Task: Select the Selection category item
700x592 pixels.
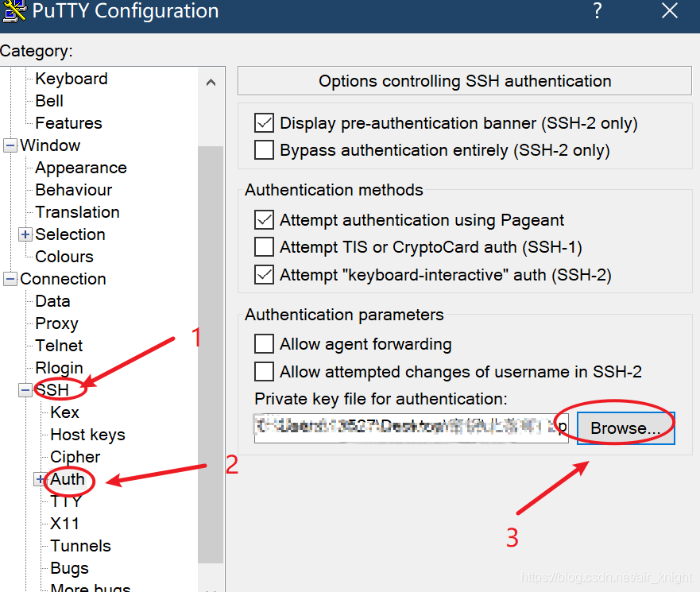Action: pos(70,234)
